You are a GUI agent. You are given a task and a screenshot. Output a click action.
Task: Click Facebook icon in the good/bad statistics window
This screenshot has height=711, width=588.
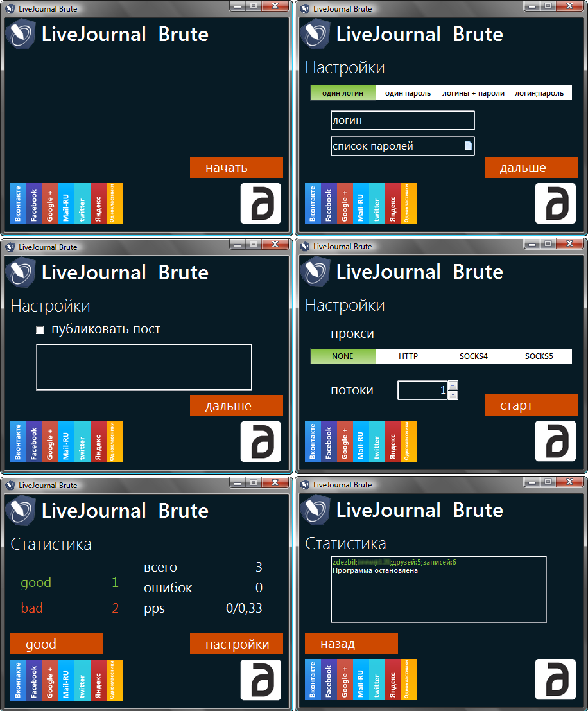[x=34, y=680]
